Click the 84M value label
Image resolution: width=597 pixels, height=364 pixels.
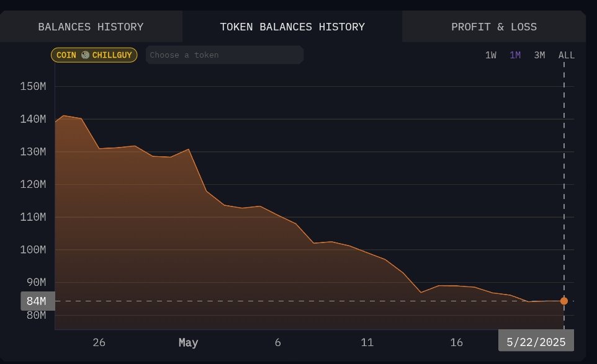pyautogui.click(x=38, y=301)
